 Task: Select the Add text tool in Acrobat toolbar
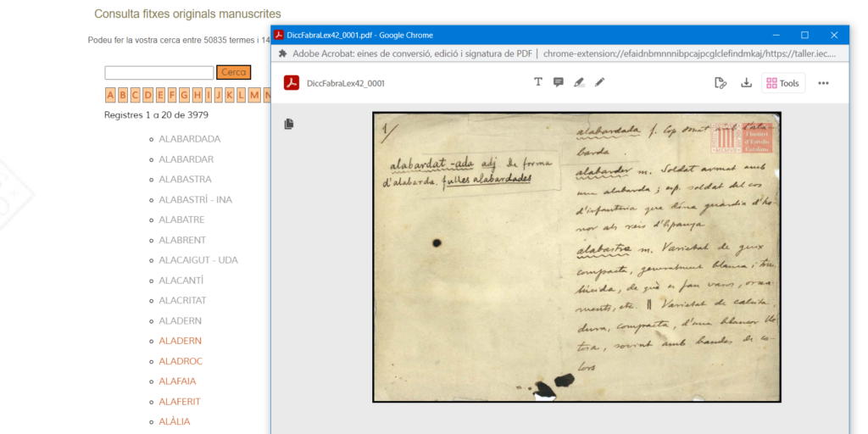point(538,82)
